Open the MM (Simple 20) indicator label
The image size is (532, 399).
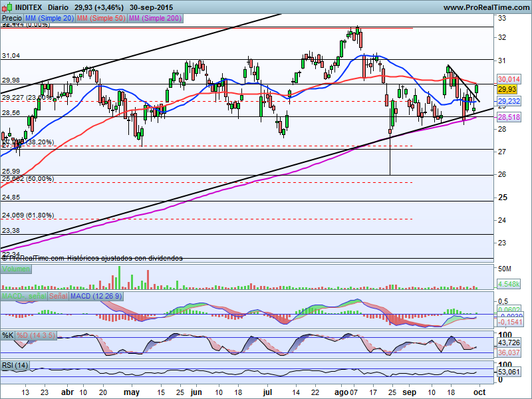pos(49,19)
